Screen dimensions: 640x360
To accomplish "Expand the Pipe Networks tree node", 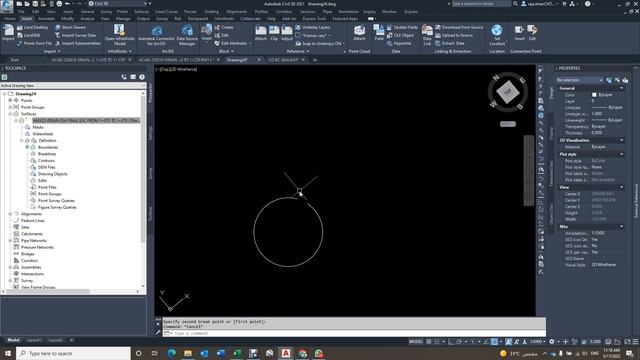I will pos(10,240).
